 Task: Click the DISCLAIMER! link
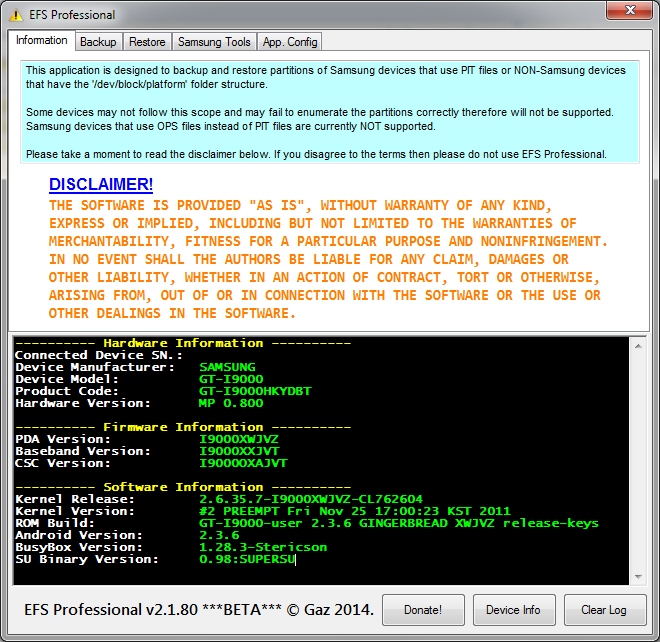(x=101, y=184)
